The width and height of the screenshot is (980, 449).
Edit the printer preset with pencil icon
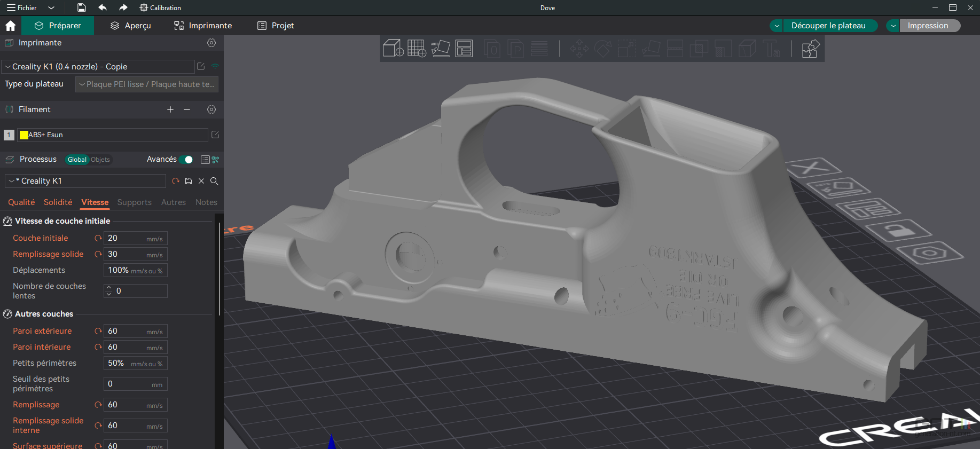(x=201, y=66)
